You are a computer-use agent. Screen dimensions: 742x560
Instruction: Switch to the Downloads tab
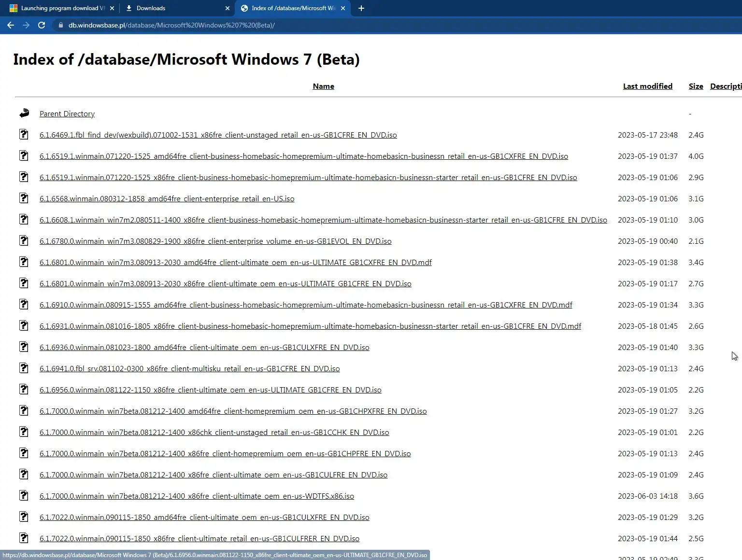pyautogui.click(x=176, y=8)
